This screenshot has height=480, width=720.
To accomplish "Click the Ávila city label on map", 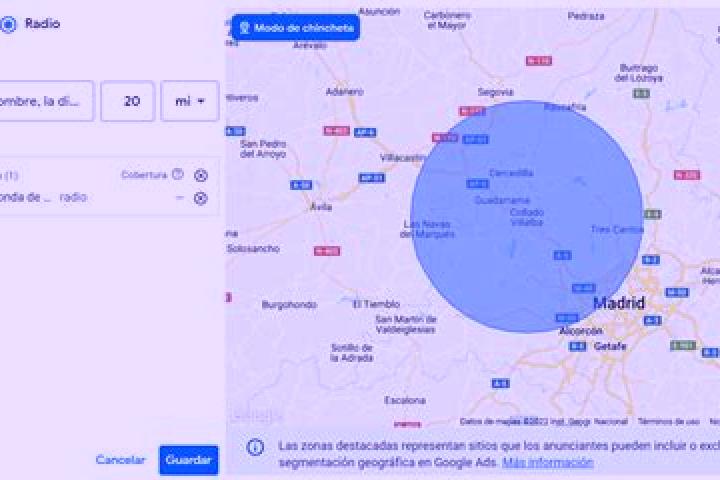I will coord(321,207).
